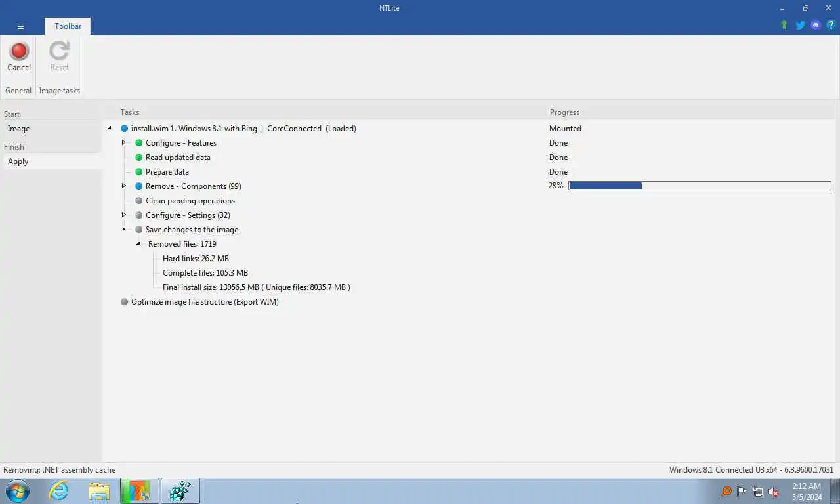Click green dot beside Read updated data
840x504 pixels.
(x=138, y=157)
